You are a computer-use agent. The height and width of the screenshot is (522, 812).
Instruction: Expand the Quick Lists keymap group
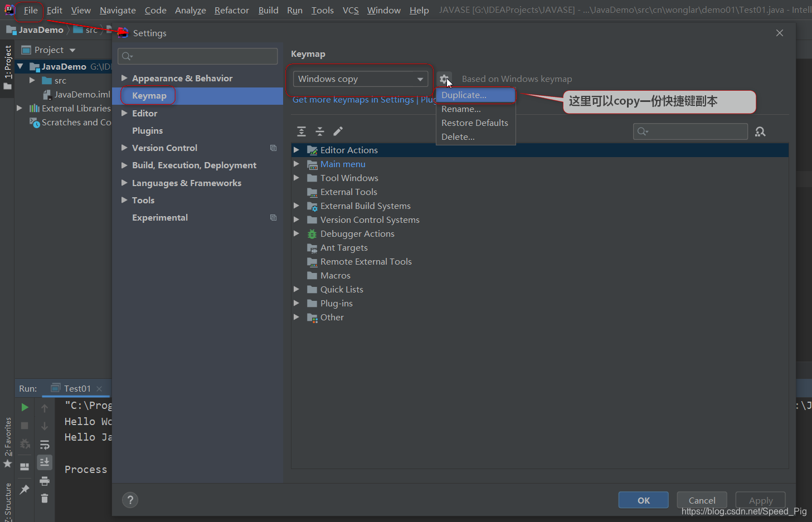coord(296,289)
